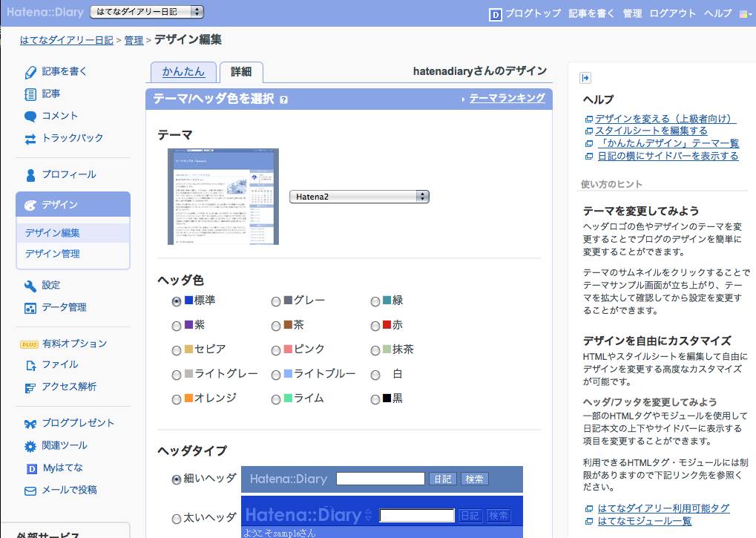This screenshot has width=756, height=538.
Task: Click the はてなダイアリー日記 breadcrumb link
Action: point(67,41)
